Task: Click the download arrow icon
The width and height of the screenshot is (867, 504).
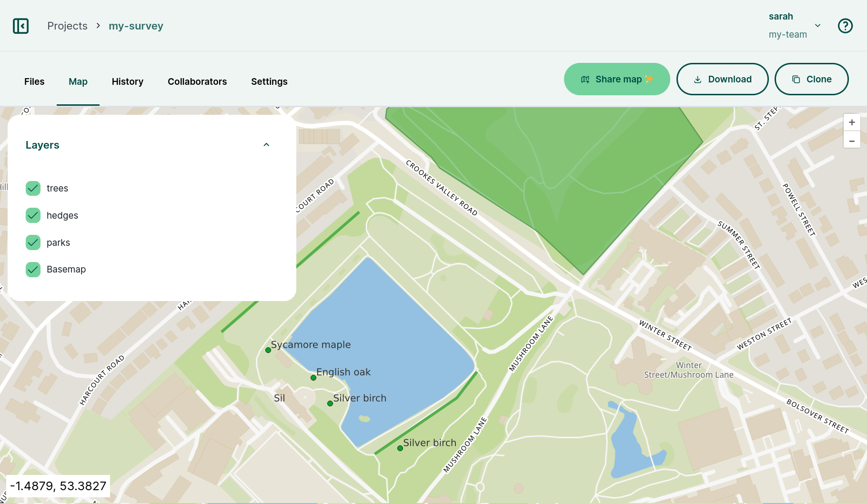Action: (697, 79)
